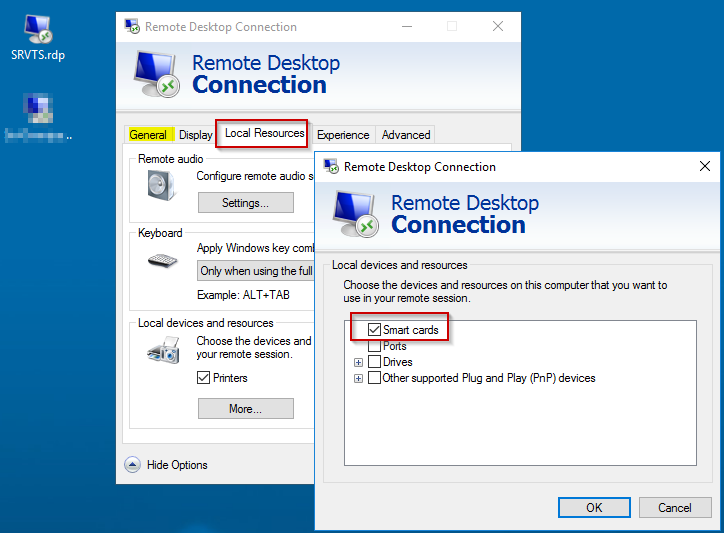Open the Advanced tab
The image size is (724, 533).
point(406,134)
